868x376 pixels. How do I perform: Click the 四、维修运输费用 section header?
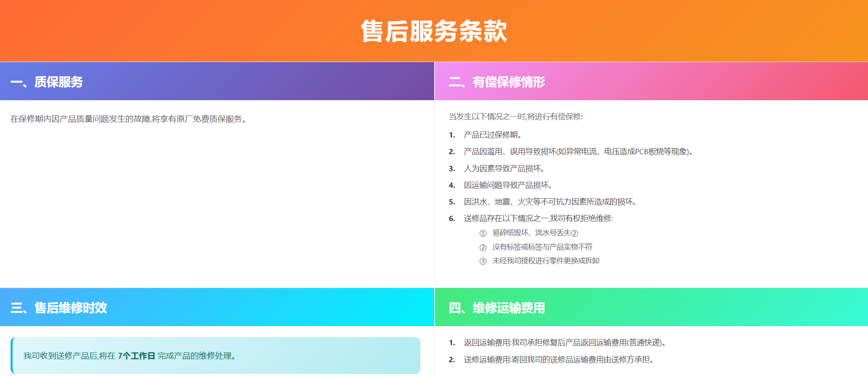click(497, 308)
